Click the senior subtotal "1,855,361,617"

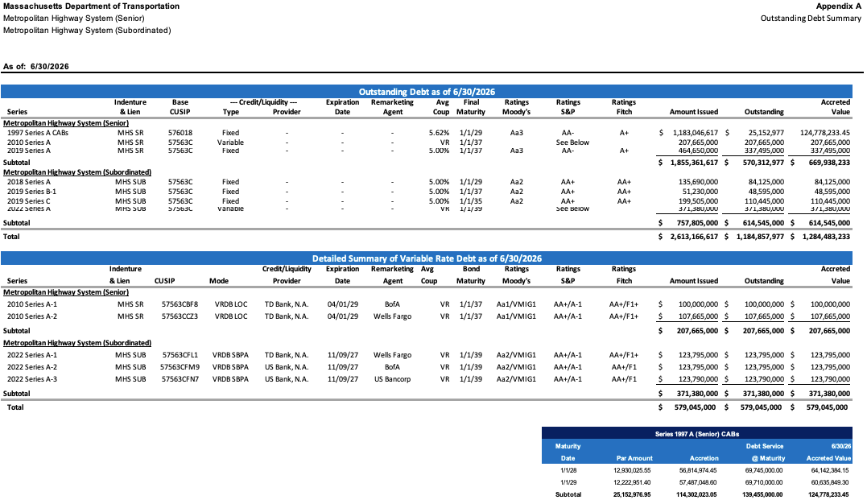(x=694, y=163)
